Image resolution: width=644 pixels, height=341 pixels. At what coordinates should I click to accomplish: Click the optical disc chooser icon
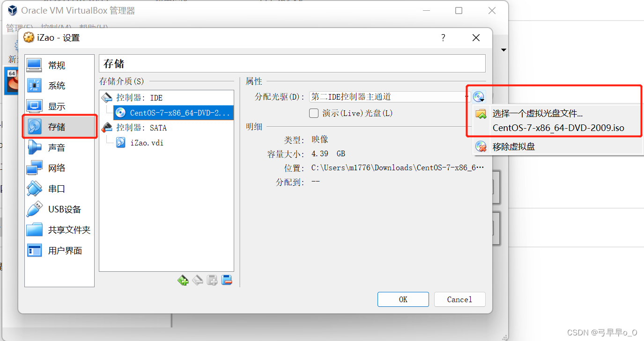(x=479, y=97)
